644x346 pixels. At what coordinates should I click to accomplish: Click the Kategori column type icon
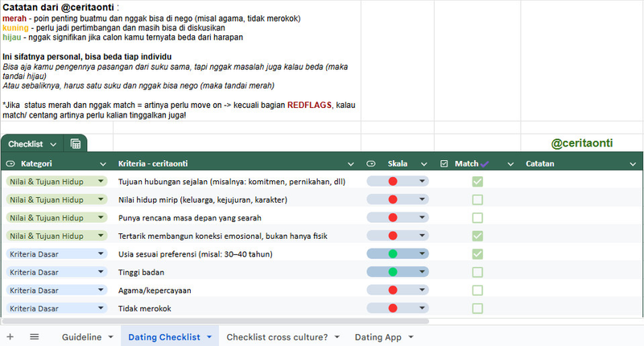coord(10,164)
